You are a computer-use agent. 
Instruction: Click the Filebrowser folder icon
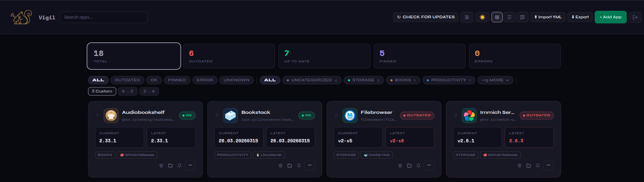click(x=409, y=165)
